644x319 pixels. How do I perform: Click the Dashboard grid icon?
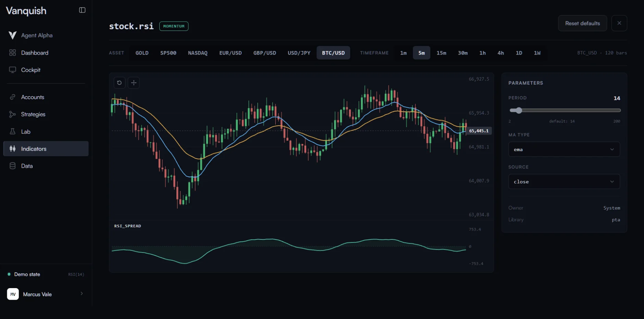[13, 52]
